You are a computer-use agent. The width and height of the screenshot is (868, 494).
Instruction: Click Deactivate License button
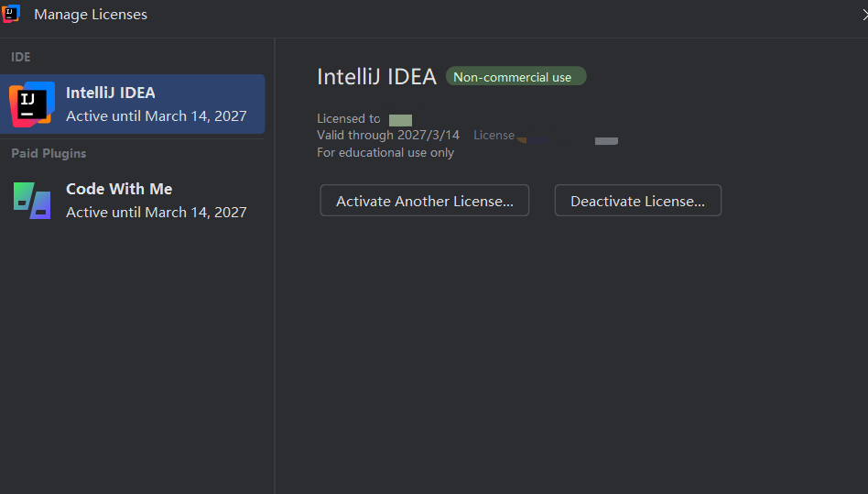637,201
